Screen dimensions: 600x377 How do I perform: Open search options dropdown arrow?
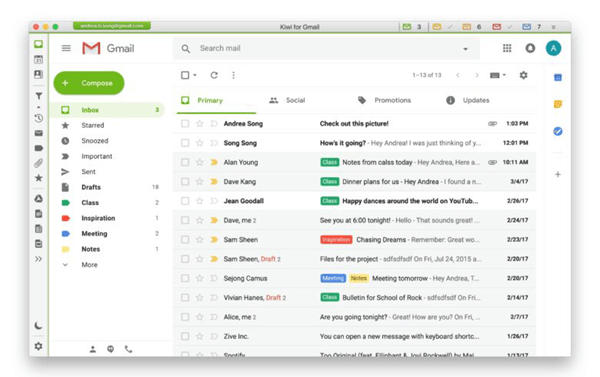[465, 49]
